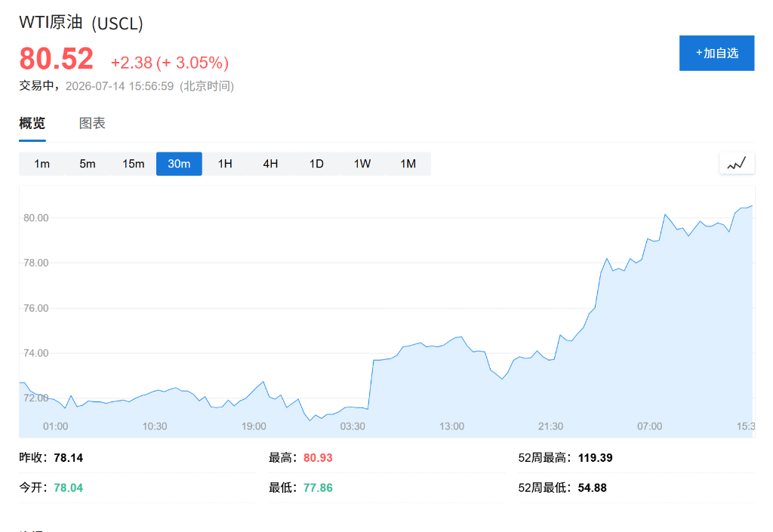
Task: Click the 19:00 time axis label
Action: 254,426
